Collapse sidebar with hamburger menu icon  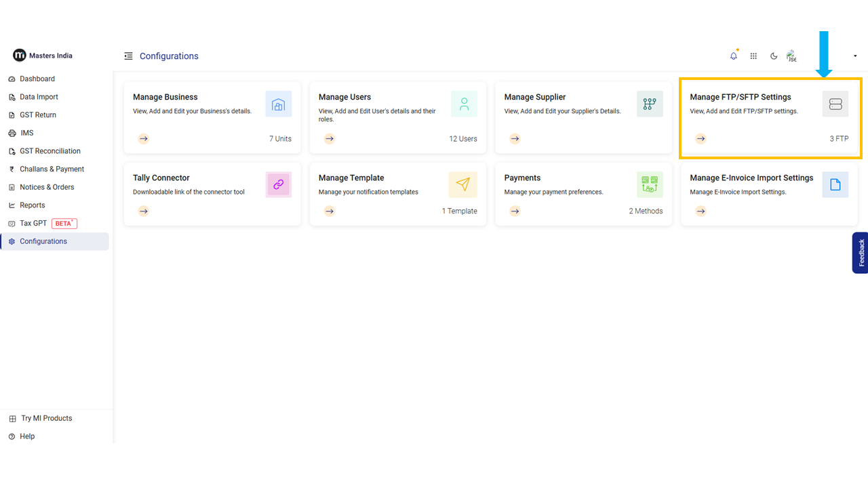[128, 56]
